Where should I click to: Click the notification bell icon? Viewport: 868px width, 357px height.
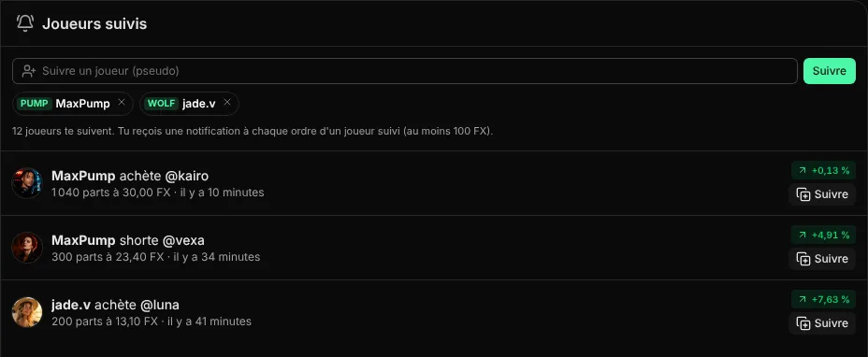(25, 23)
